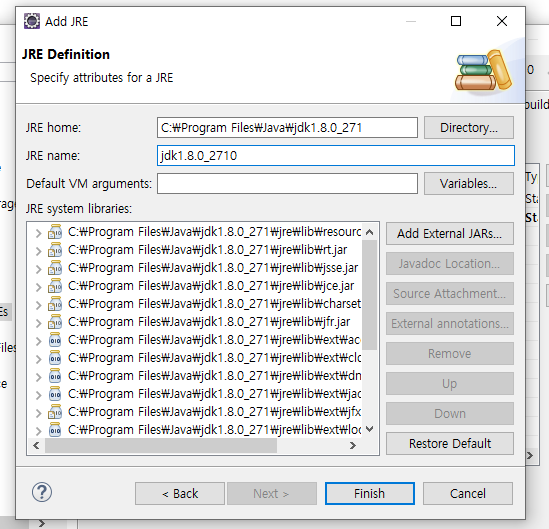Expand the lib\ext\ac library entry
This screenshot has width=549, height=529.
(x=39, y=341)
